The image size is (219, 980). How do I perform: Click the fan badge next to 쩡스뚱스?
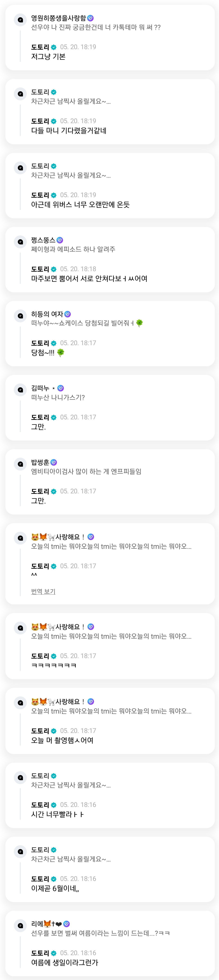click(x=60, y=240)
